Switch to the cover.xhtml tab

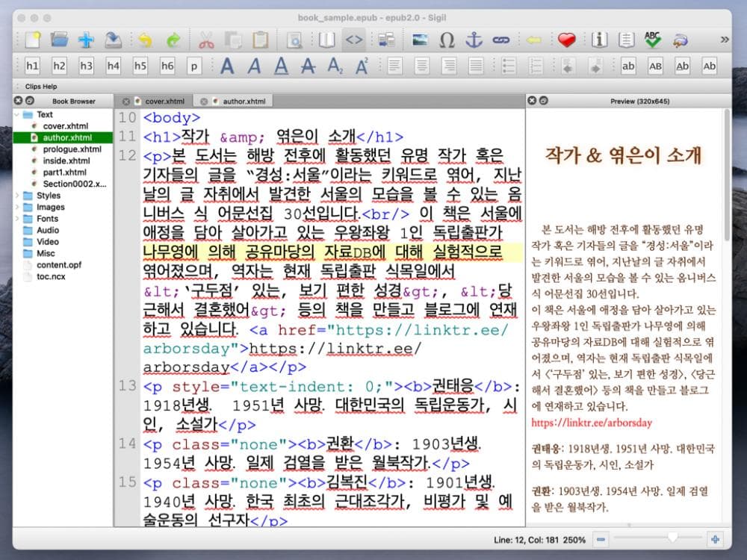point(164,101)
